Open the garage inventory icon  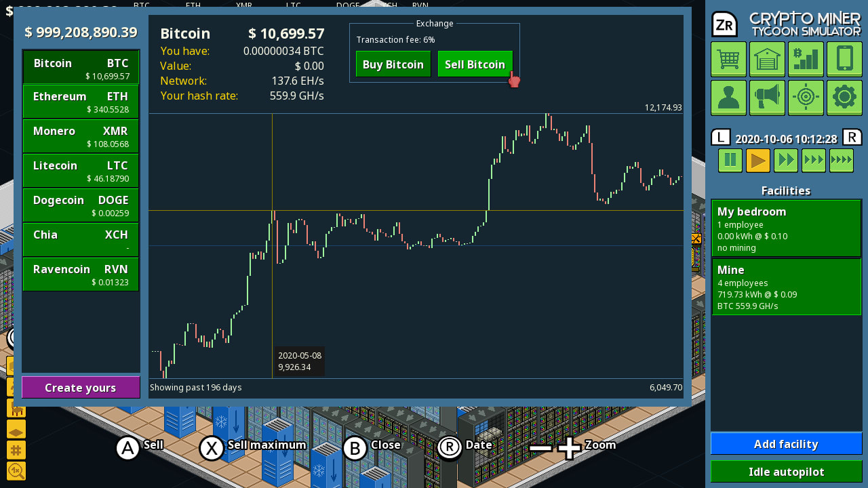[x=767, y=59]
